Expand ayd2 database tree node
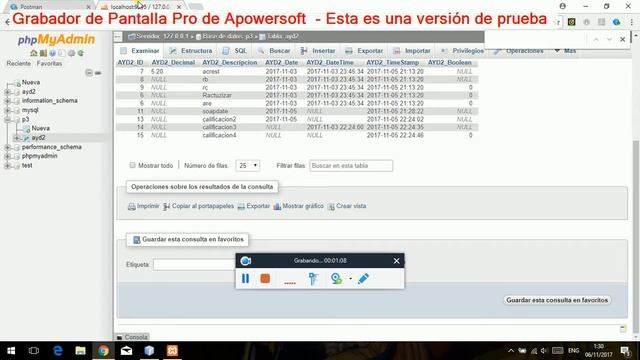 click(x=7, y=92)
